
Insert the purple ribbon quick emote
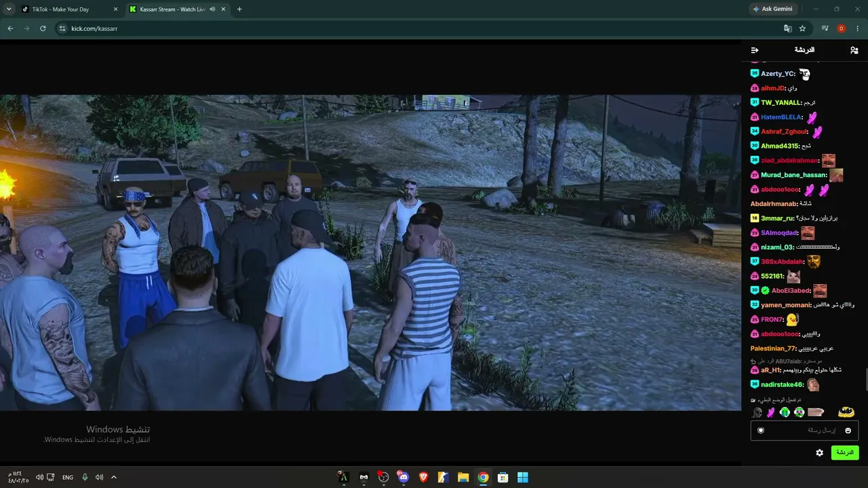(771, 412)
